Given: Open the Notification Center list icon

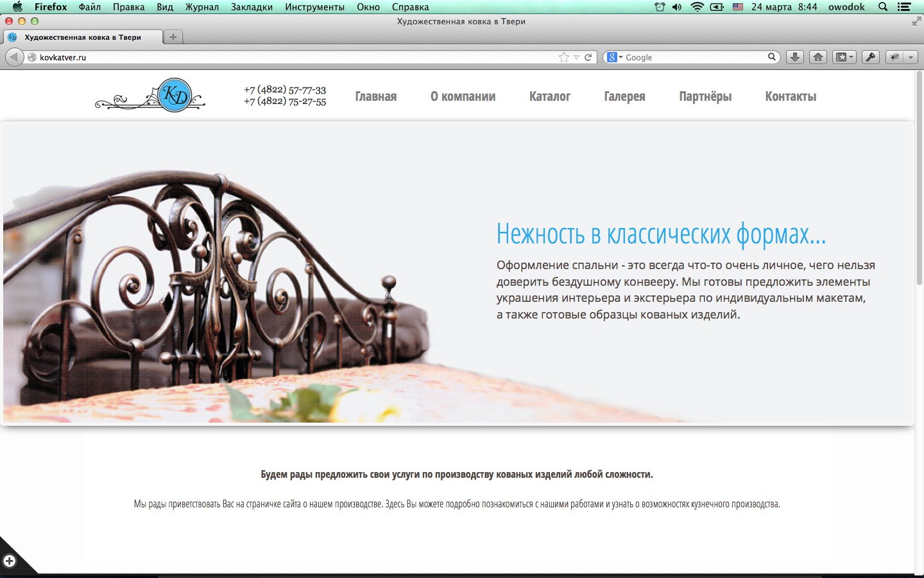Looking at the screenshot, I should 904,7.
